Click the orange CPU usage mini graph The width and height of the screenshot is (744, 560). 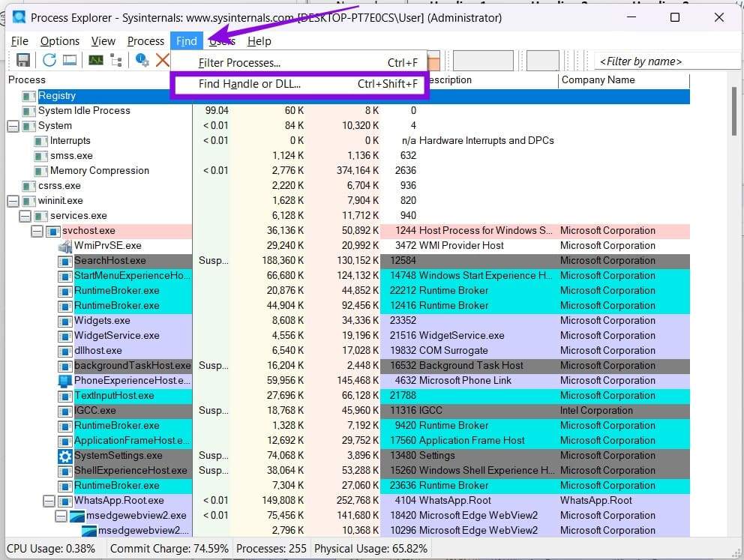(x=433, y=61)
